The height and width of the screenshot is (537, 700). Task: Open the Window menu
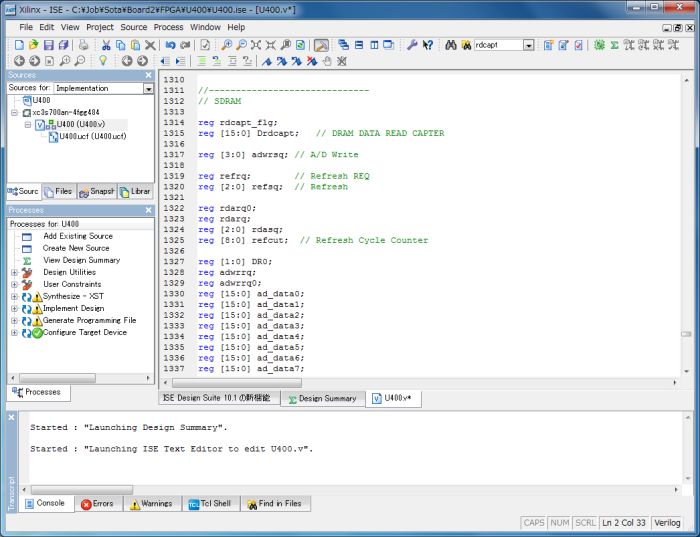(x=205, y=27)
